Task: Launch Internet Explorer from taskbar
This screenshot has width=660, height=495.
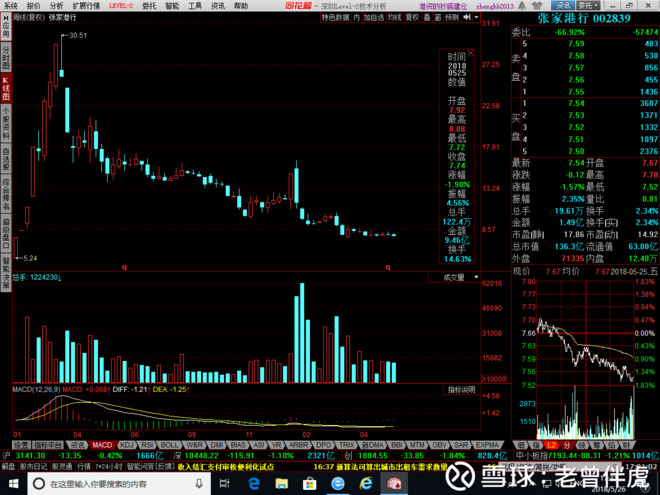Action: (x=366, y=484)
